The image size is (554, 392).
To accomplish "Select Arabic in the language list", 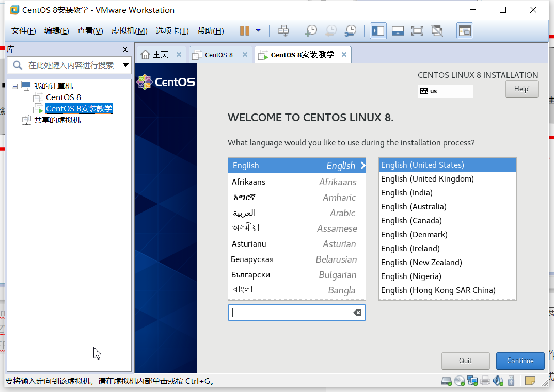I will [x=297, y=213].
